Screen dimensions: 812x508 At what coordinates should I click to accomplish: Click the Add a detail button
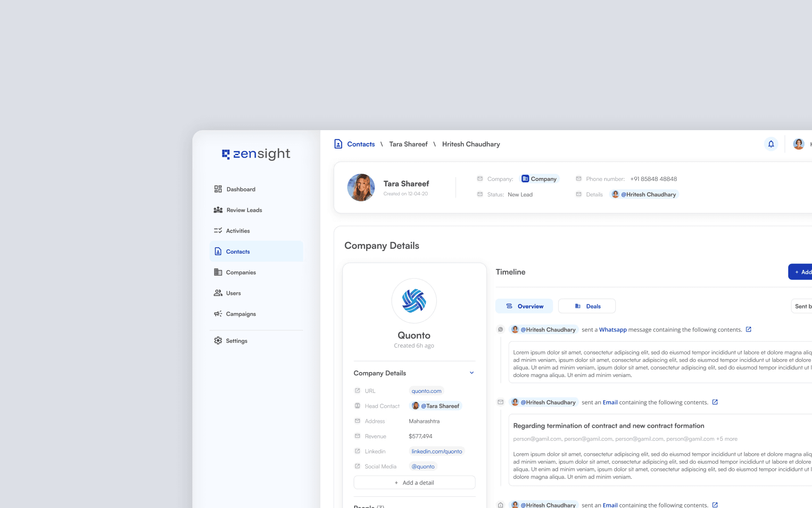414,483
